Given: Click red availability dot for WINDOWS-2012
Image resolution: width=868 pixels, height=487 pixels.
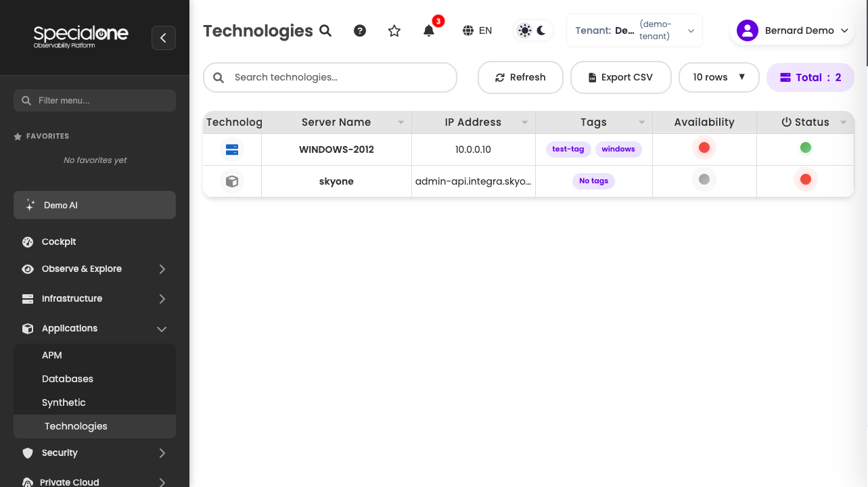Looking at the screenshot, I should click(704, 147).
